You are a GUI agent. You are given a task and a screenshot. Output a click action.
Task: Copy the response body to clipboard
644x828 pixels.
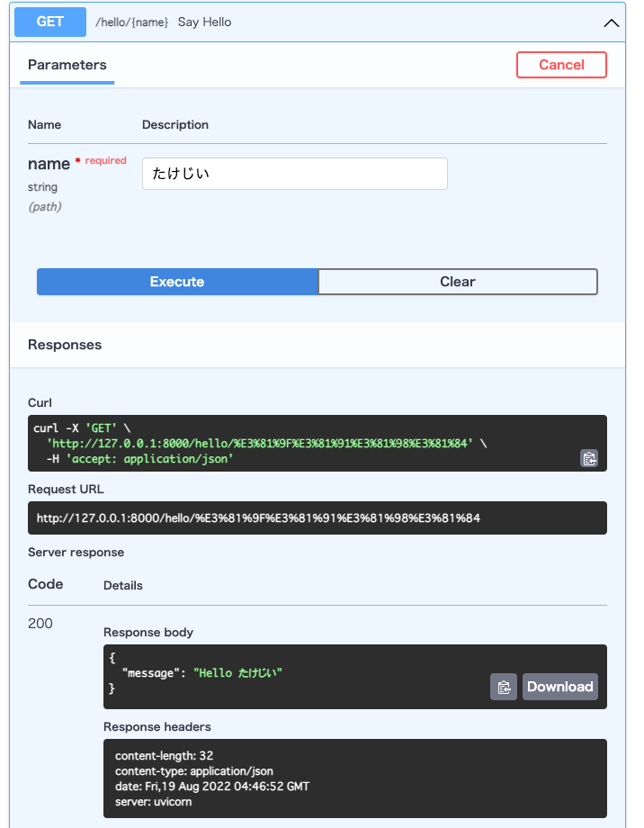pyautogui.click(x=504, y=687)
